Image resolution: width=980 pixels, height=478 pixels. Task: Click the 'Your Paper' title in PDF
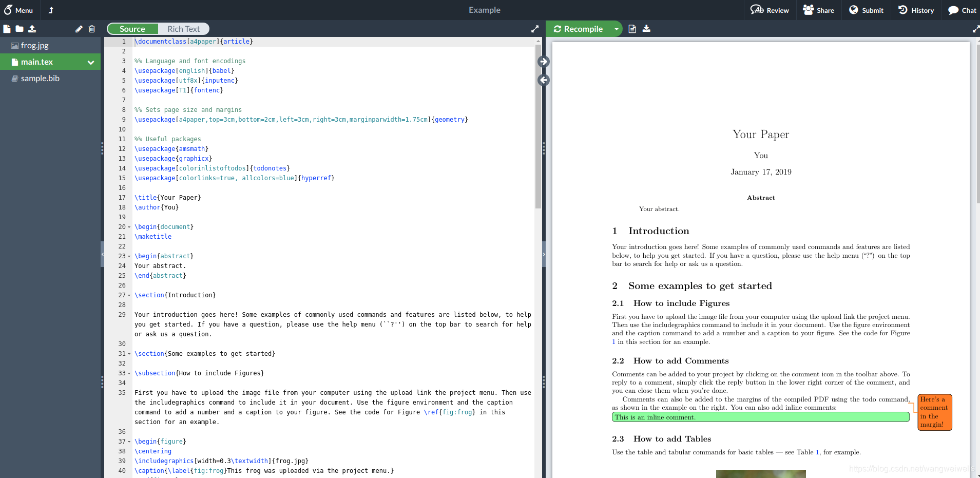tap(761, 135)
